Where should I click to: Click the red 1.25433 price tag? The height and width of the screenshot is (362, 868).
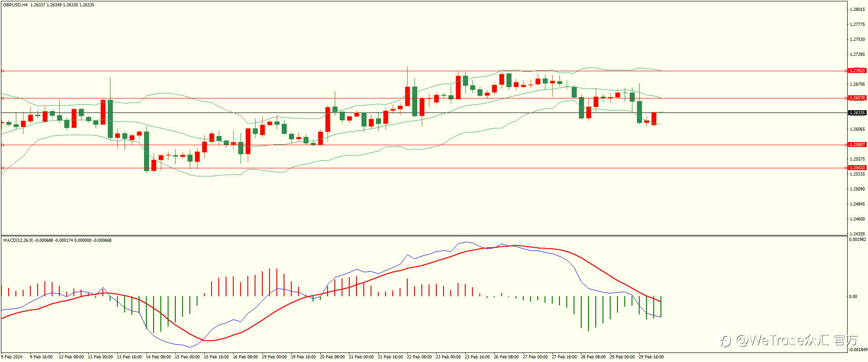pos(857,168)
